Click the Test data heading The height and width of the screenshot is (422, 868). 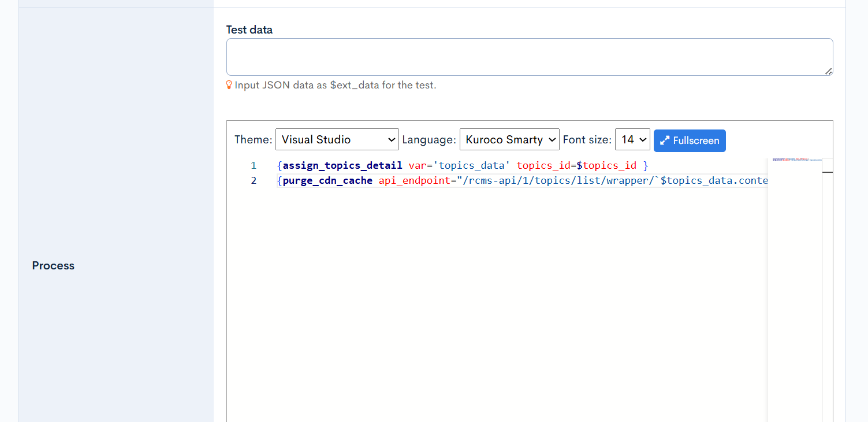[x=249, y=29]
